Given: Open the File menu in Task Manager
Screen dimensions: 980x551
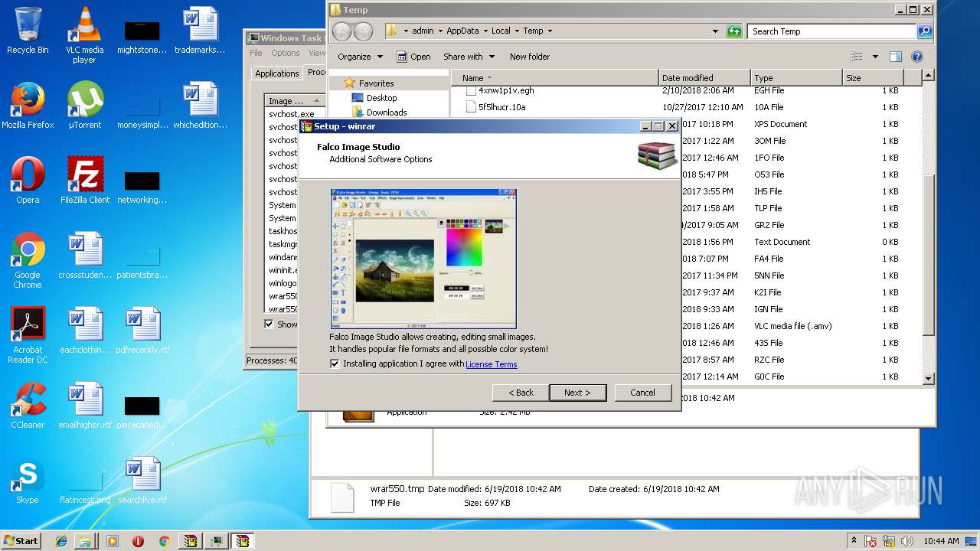Looking at the screenshot, I should coord(256,54).
